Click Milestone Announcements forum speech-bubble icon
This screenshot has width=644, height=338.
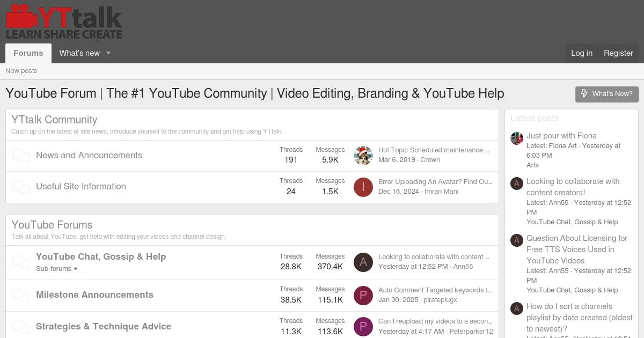pyautogui.click(x=21, y=295)
